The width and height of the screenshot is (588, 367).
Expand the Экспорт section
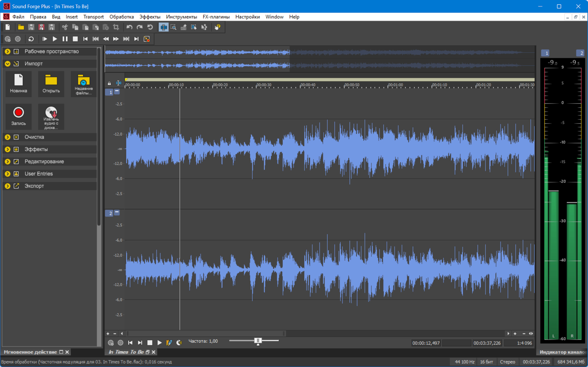pyautogui.click(x=8, y=186)
